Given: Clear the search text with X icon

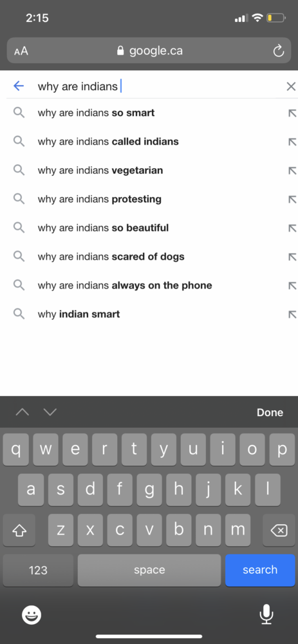Looking at the screenshot, I should (291, 86).
